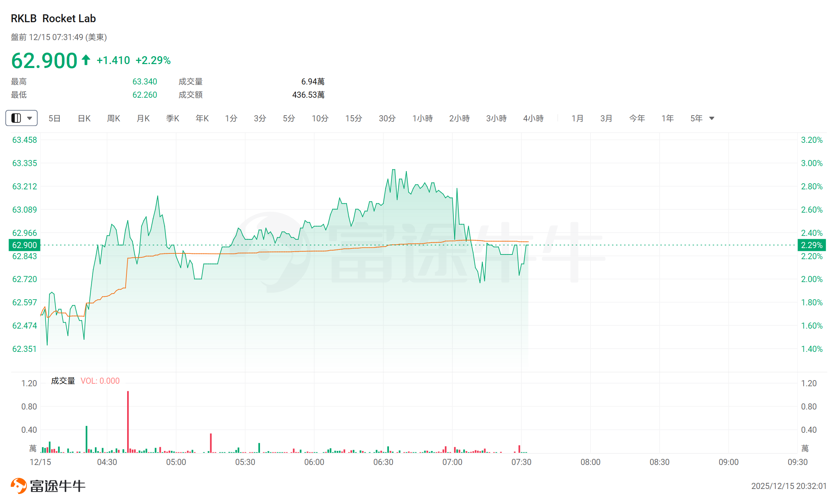Select the 周K period
The image size is (838, 504).
(x=114, y=118)
